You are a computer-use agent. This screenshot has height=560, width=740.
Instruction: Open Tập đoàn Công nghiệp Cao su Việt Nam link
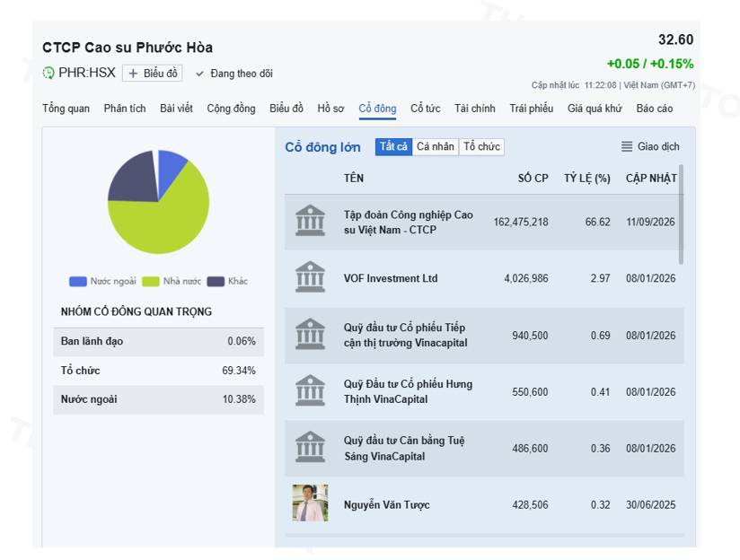pos(409,223)
